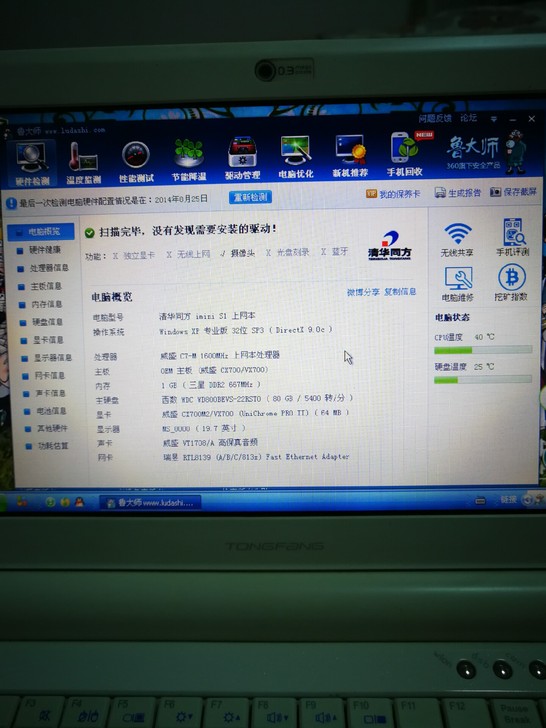
Task: Click the 西数 WDC hard disk line
Action: [x=257, y=398]
